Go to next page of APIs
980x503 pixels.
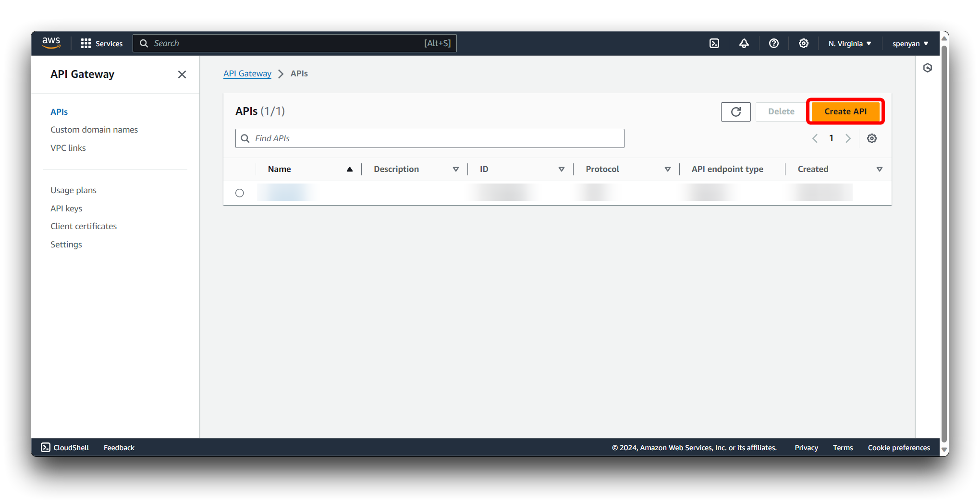click(848, 138)
